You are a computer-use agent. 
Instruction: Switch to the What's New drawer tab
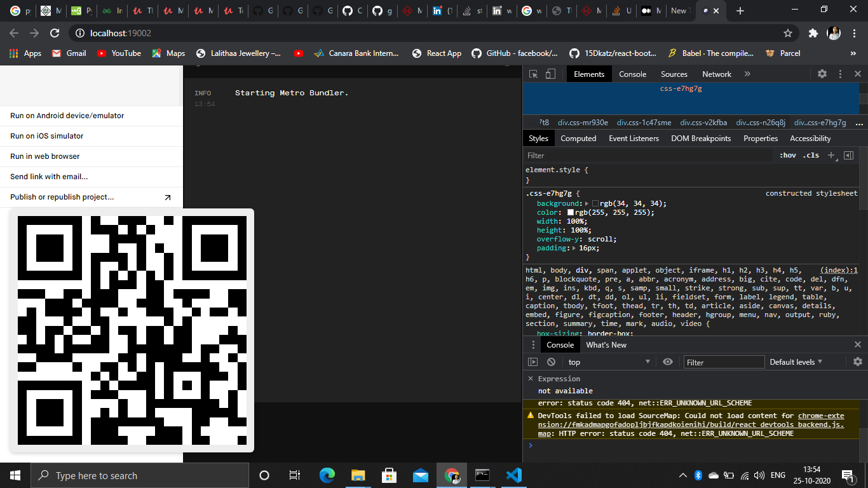tap(606, 345)
